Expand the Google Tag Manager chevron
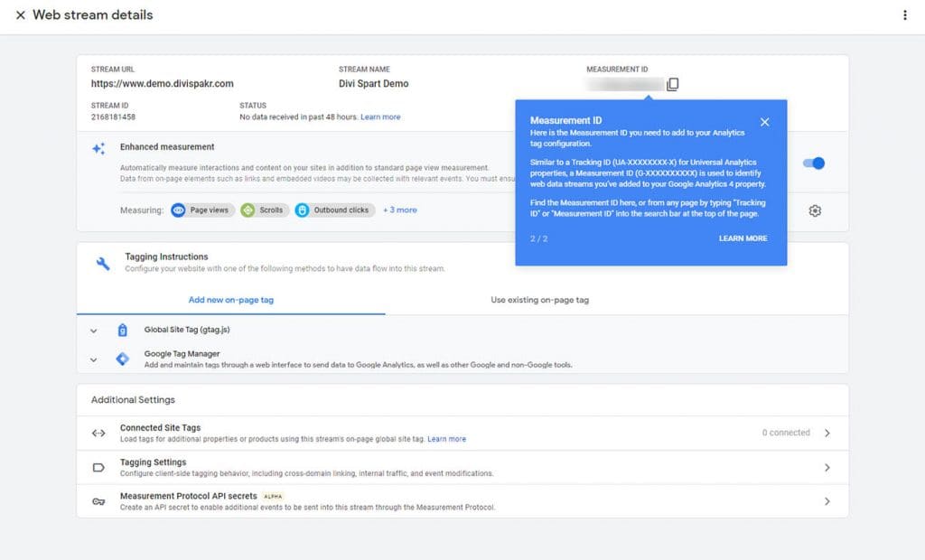Viewport: 925px width, 560px height. pyautogui.click(x=93, y=359)
